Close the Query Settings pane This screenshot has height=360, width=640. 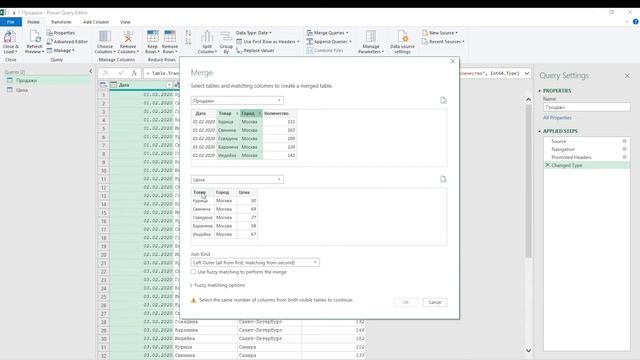tap(627, 76)
